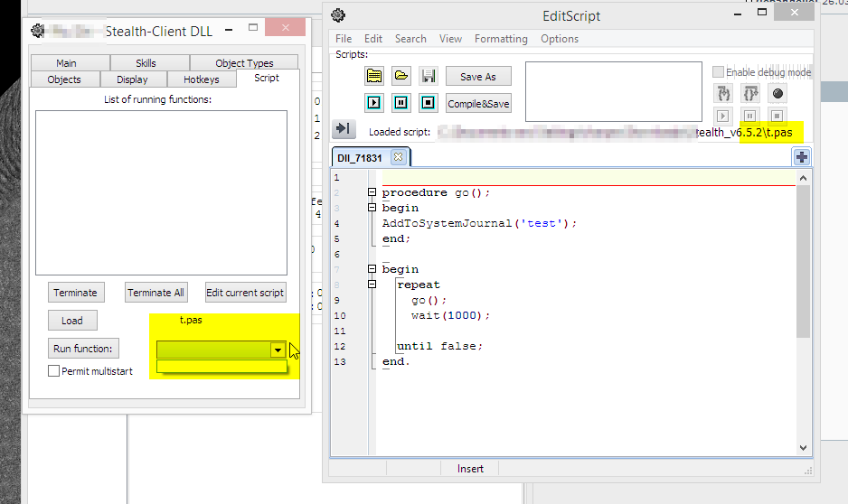Click the Compile&Save button
848x504 pixels.
coord(478,104)
